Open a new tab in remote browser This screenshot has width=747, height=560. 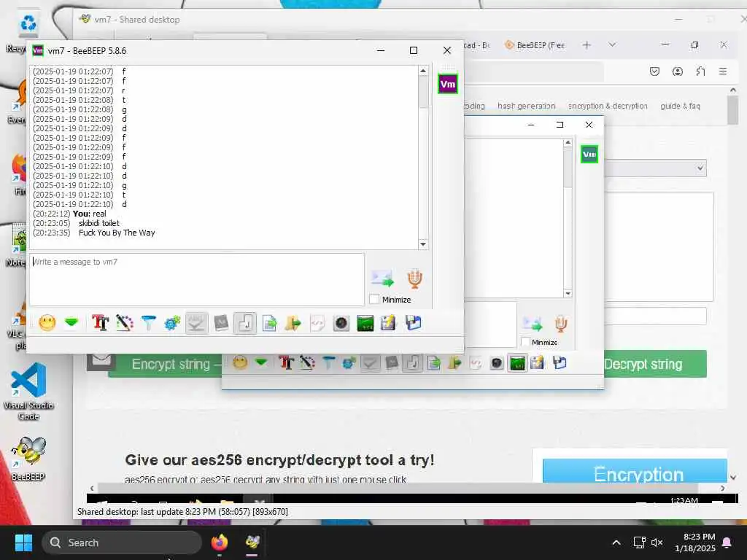[587, 44]
